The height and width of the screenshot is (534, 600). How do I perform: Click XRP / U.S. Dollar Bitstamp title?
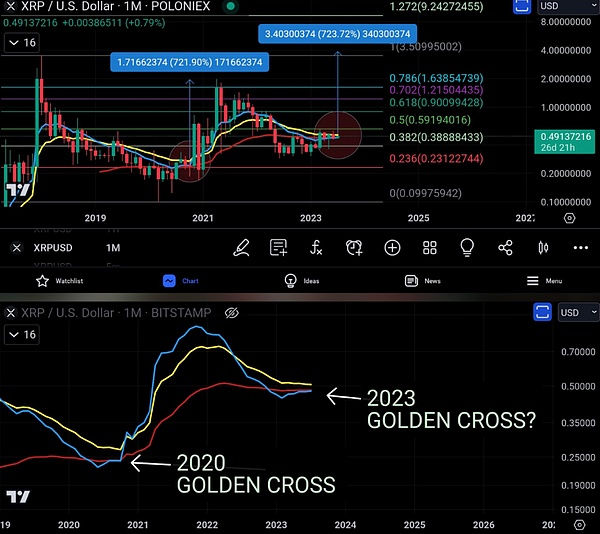(x=116, y=313)
